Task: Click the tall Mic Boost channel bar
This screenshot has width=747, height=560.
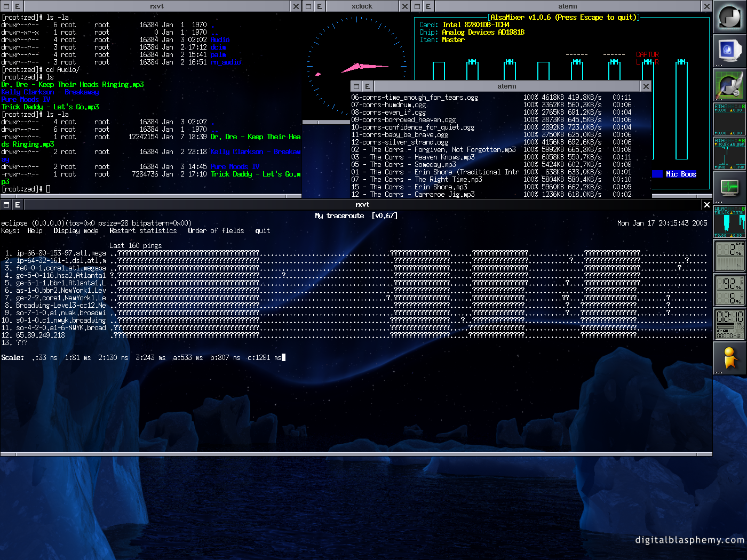Action: click(681, 109)
